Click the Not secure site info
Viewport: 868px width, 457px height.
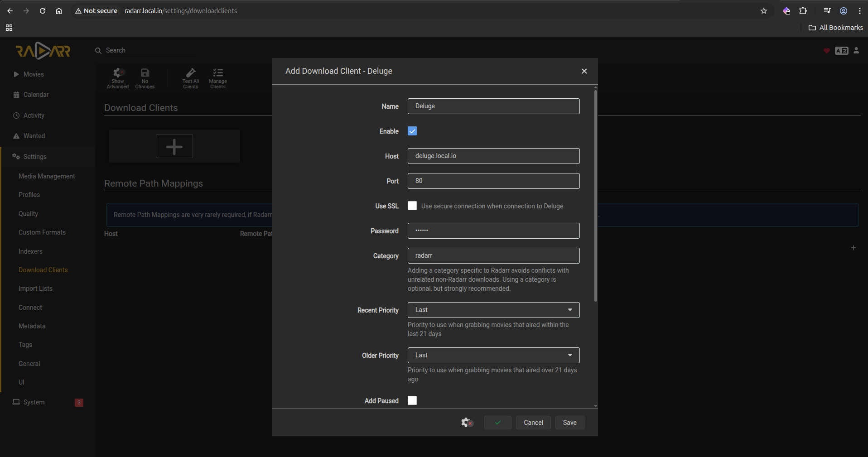point(96,11)
